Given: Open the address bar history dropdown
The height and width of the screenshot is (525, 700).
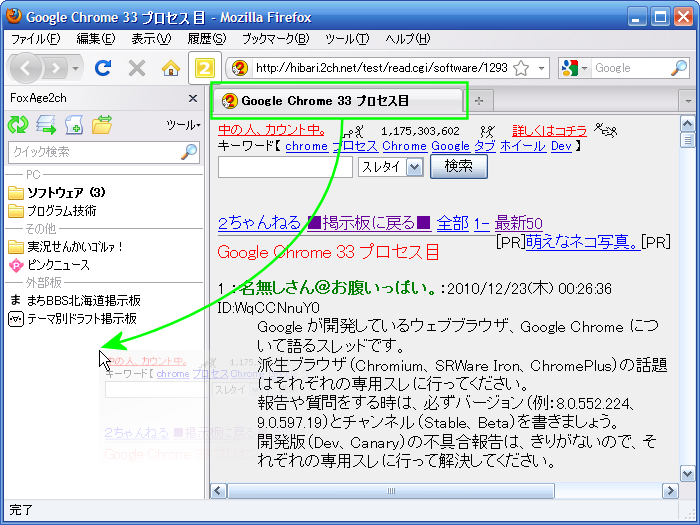Looking at the screenshot, I should pos(541,68).
